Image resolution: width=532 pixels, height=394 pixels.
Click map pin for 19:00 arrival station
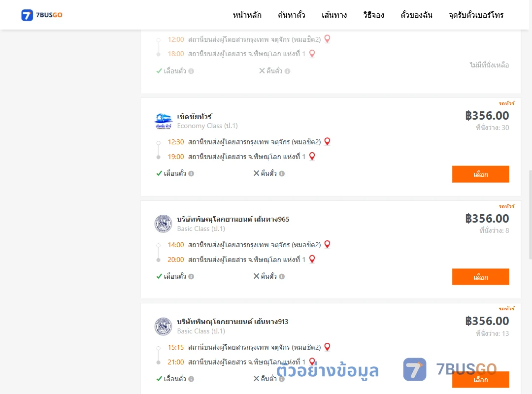(312, 156)
